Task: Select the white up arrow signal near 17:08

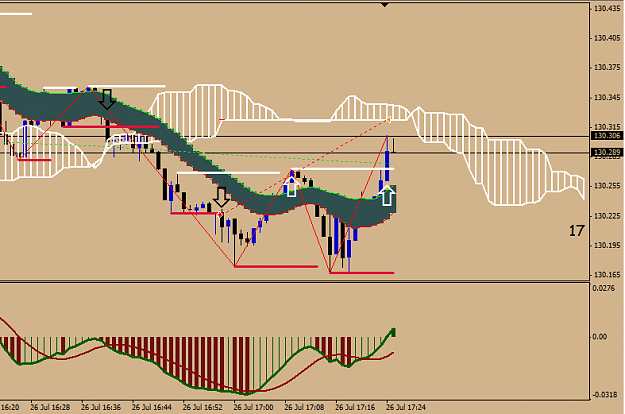Action: click(292, 187)
